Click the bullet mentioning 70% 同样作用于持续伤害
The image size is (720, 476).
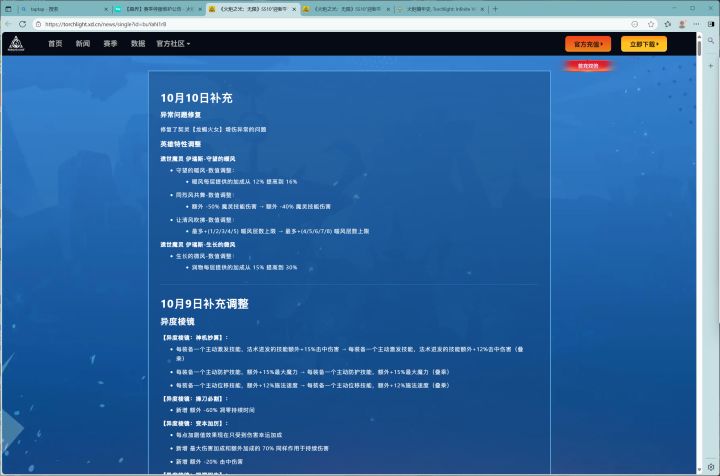coord(252,448)
